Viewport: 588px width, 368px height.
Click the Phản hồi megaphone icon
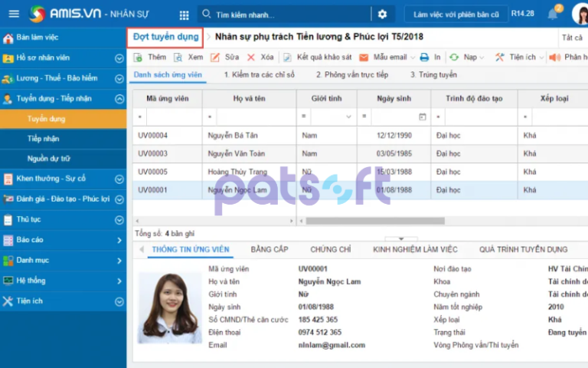point(554,57)
